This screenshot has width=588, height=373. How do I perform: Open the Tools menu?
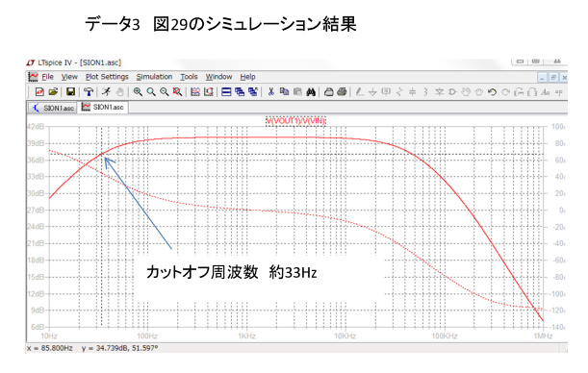pyautogui.click(x=189, y=77)
